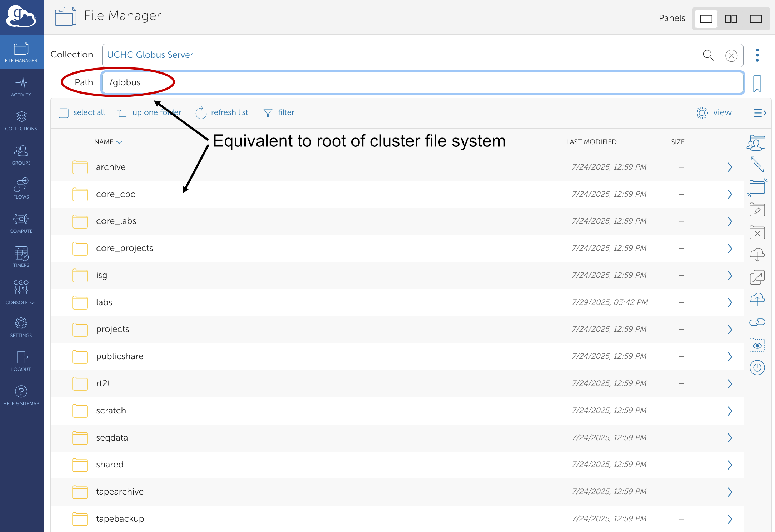The image size is (775, 532).
Task: Switch to third panel layout option
Action: coord(756,19)
